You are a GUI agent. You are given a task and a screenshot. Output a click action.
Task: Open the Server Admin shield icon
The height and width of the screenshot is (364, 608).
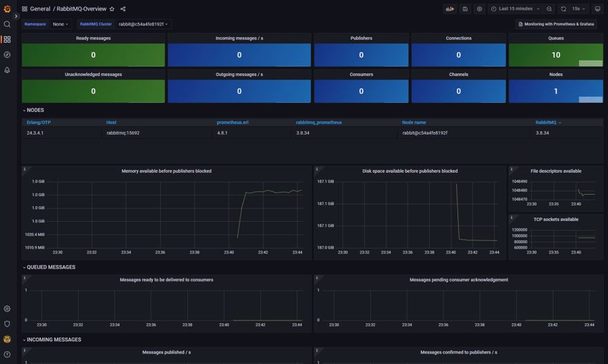[x=7, y=324]
